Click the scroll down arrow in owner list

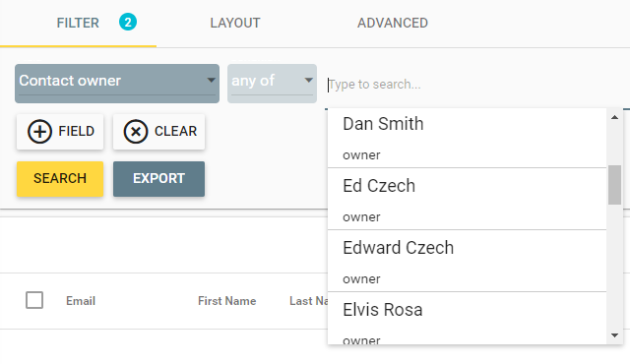[x=614, y=335]
